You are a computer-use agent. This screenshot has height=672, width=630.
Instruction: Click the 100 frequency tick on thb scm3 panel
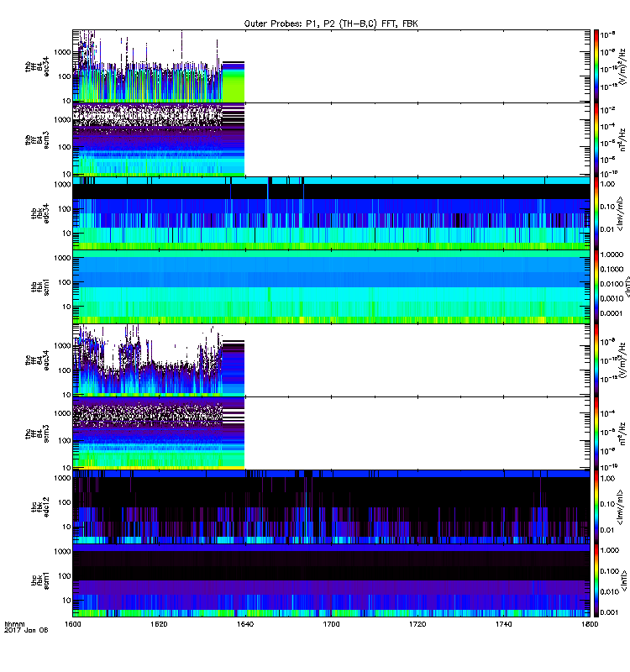65,147
